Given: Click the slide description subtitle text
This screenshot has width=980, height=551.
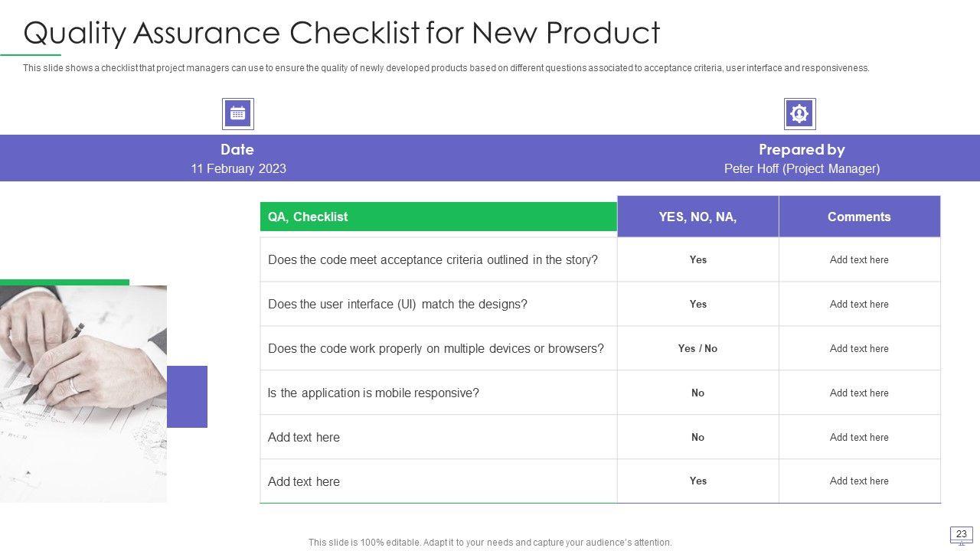Looking at the screenshot, I should (446, 68).
